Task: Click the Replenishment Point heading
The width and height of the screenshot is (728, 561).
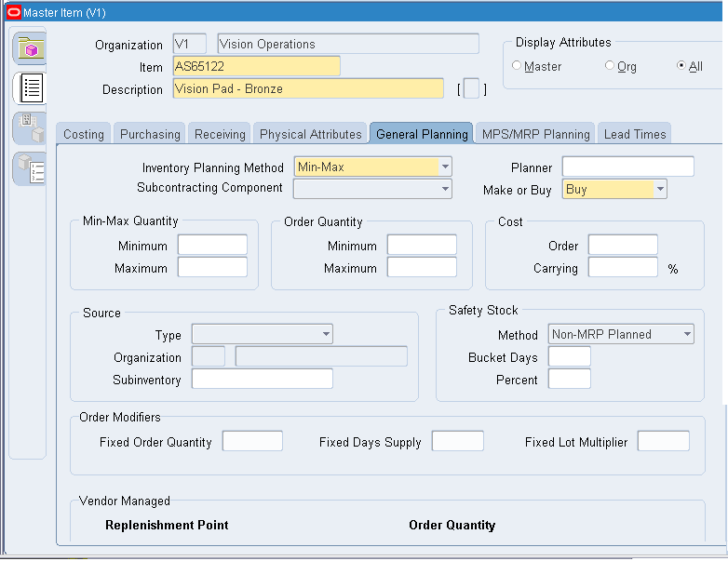Action: [167, 525]
